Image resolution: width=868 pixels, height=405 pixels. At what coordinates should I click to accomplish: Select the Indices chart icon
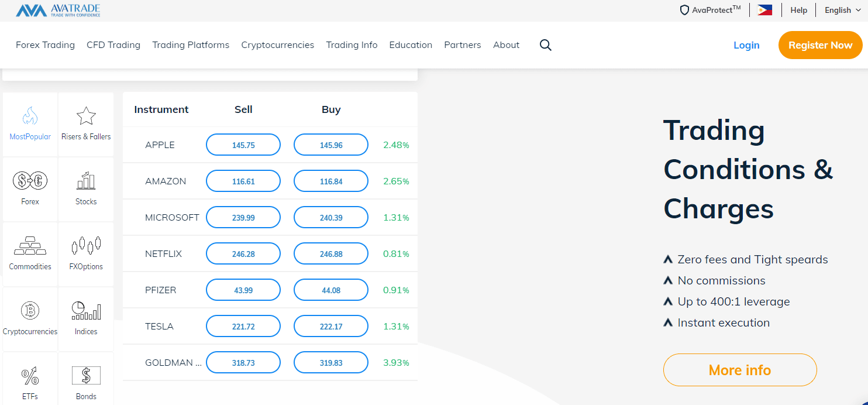coord(86,310)
